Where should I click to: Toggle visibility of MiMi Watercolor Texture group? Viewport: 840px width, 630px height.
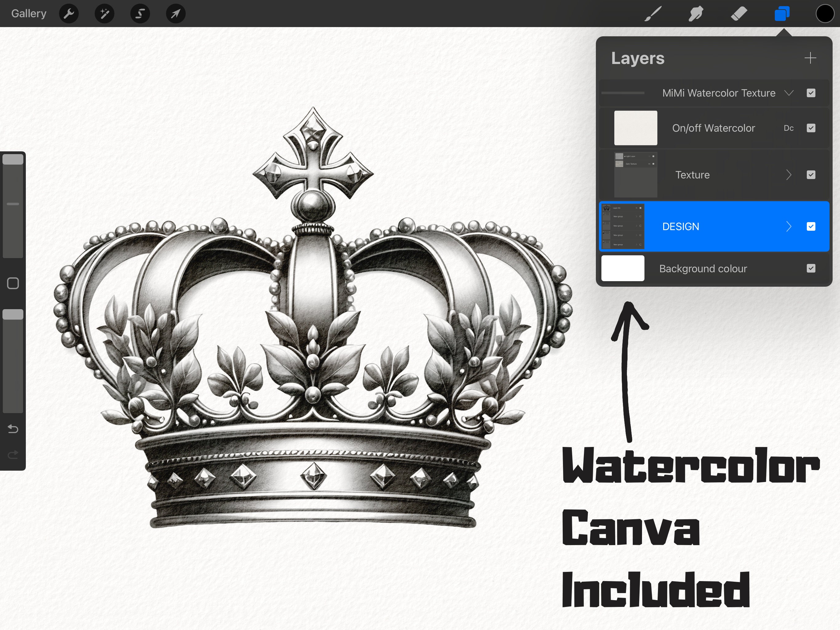[811, 93]
